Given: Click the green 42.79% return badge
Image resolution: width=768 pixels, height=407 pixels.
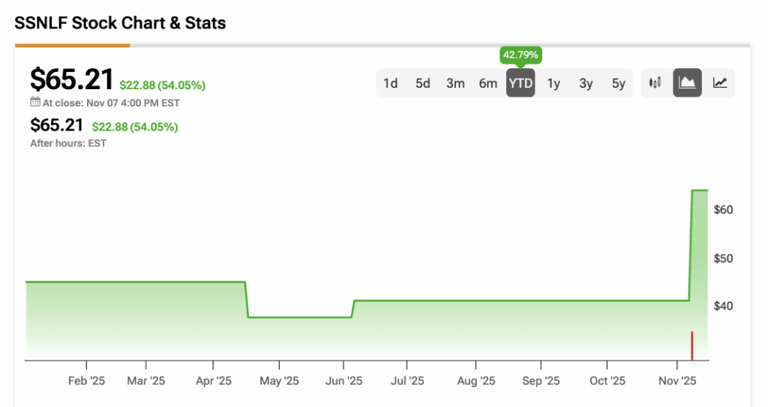Looking at the screenshot, I should pos(520,54).
